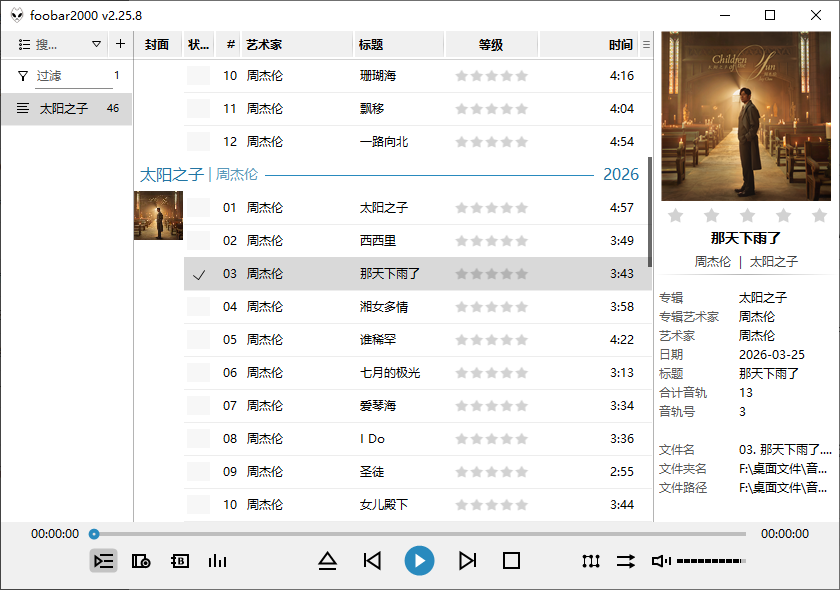The image size is (840, 590).
Task: Sort by 标题 column header
Action: click(399, 44)
